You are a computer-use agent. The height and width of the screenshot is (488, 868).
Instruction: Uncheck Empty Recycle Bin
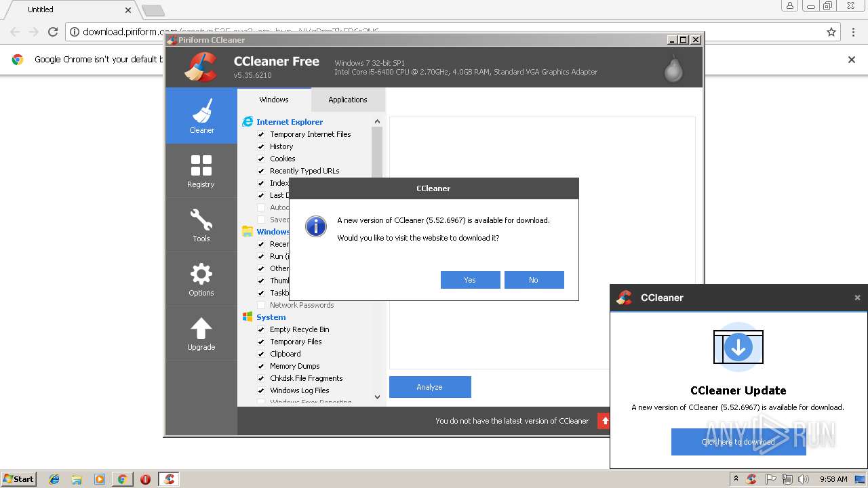261,329
